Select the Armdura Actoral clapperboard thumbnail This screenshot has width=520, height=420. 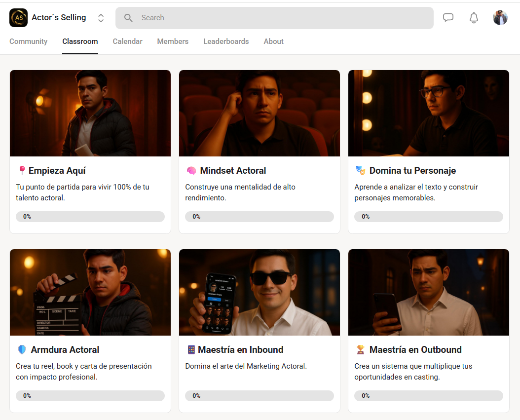90,292
